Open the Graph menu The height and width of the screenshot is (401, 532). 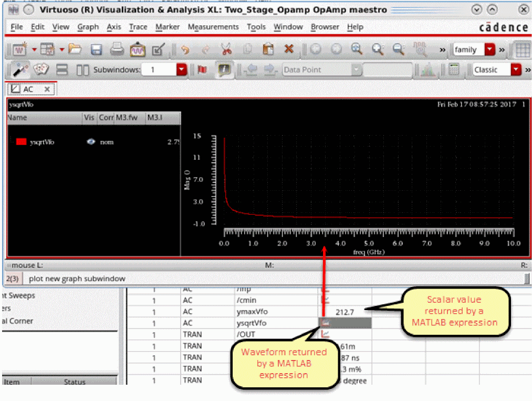point(88,27)
